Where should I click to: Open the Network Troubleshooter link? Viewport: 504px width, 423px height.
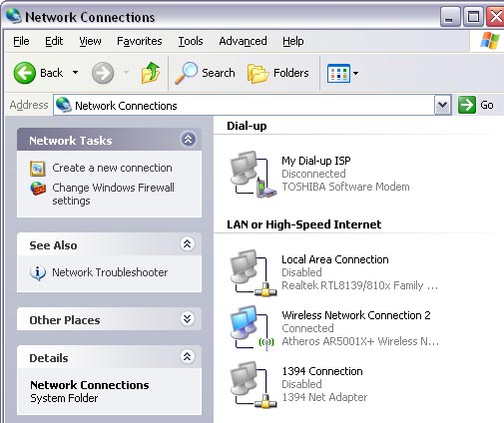pyautogui.click(x=110, y=272)
